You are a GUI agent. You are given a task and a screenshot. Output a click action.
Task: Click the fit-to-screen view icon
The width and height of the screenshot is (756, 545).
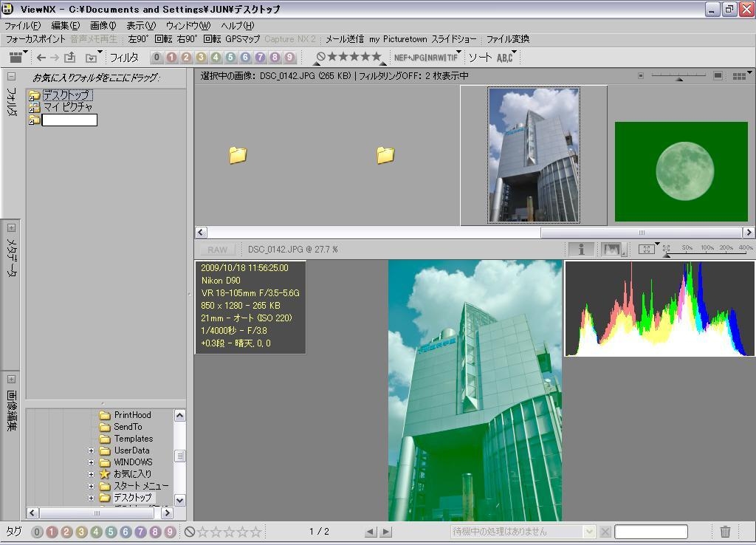point(646,250)
